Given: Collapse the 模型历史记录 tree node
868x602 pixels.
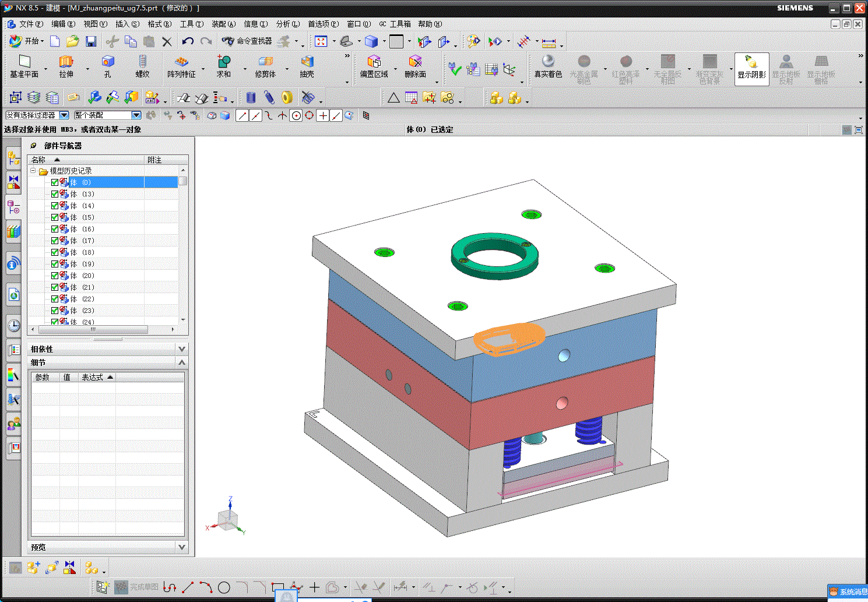Looking at the screenshot, I should click(x=33, y=171).
